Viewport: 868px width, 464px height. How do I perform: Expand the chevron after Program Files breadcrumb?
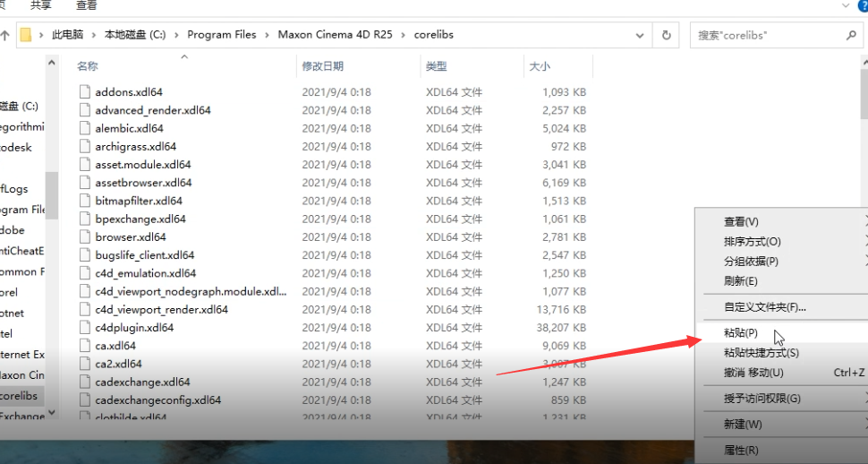coord(267,35)
